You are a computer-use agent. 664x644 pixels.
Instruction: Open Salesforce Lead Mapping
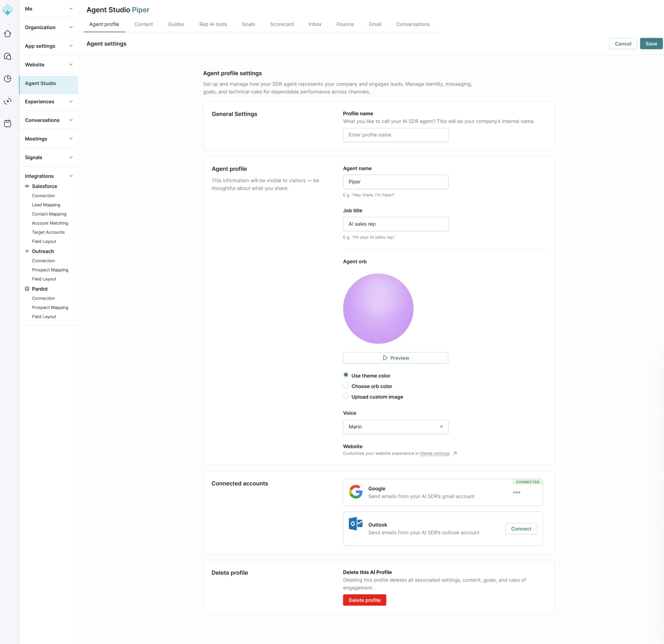click(46, 205)
